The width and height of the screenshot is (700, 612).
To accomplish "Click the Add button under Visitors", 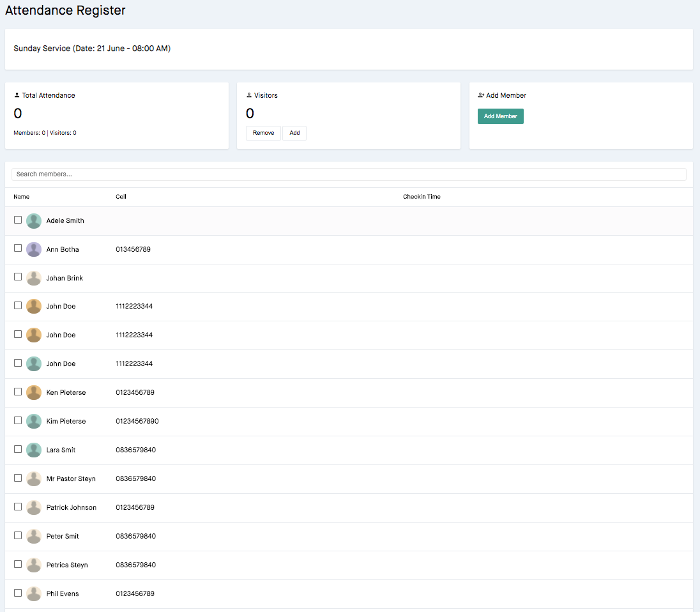I will 294,132.
